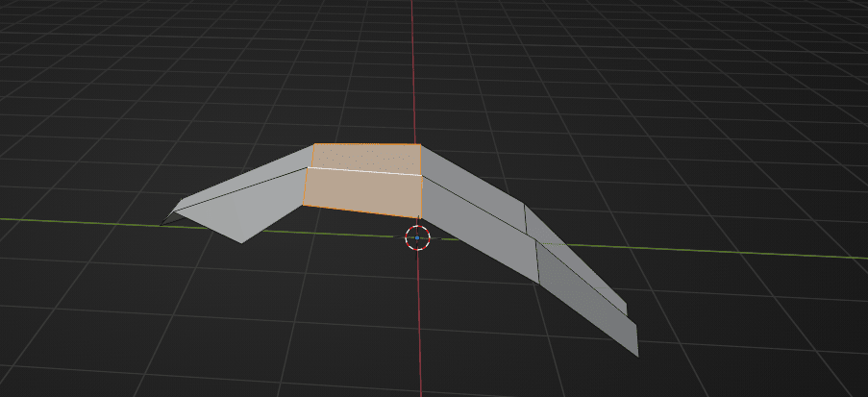868x397 pixels.
Task: Select the upper orange highlighted face
Action: pos(365,158)
